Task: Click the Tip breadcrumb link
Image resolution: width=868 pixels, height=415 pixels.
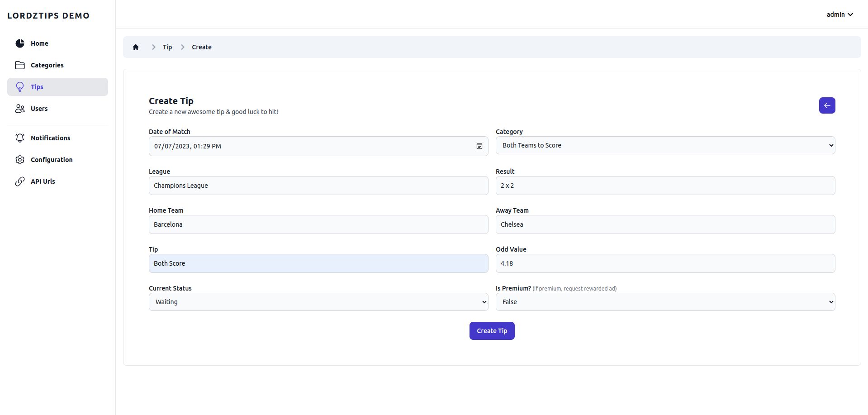Action: tap(167, 47)
